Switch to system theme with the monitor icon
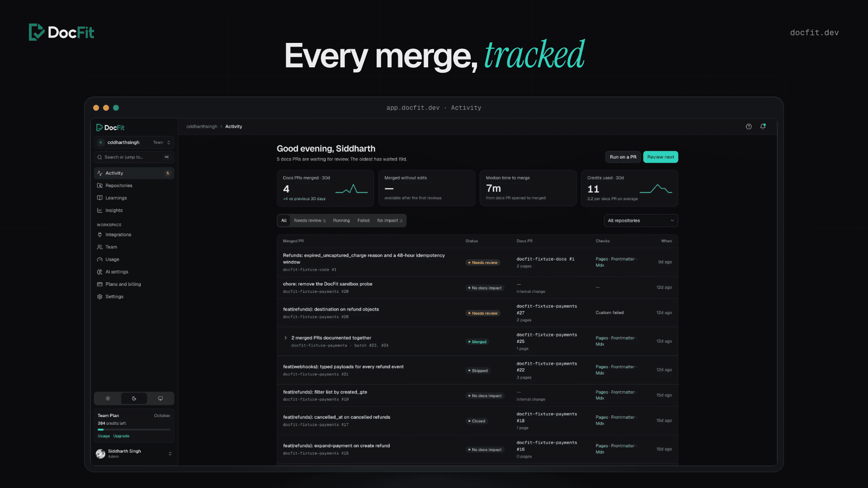This screenshot has width=868, height=488. (x=160, y=399)
